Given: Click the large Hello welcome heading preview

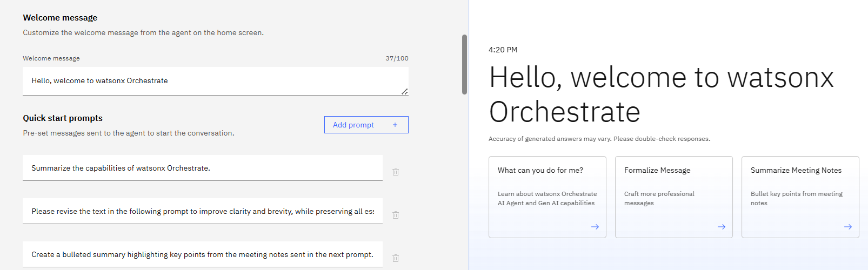Looking at the screenshot, I should coord(661,94).
